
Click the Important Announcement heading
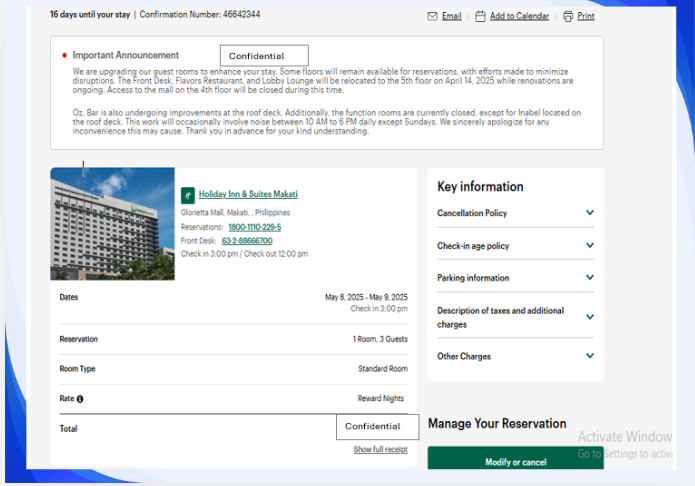[125, 55]
